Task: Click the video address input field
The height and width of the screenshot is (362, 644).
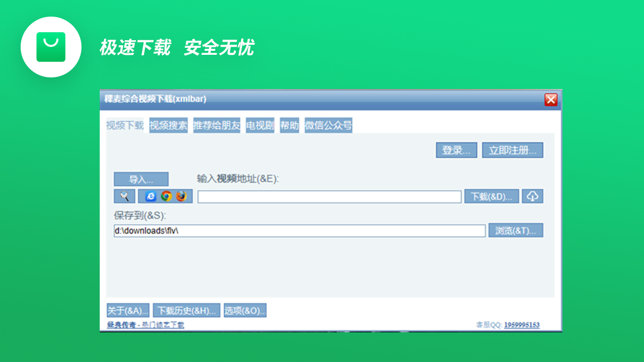Action: point(329,197)
